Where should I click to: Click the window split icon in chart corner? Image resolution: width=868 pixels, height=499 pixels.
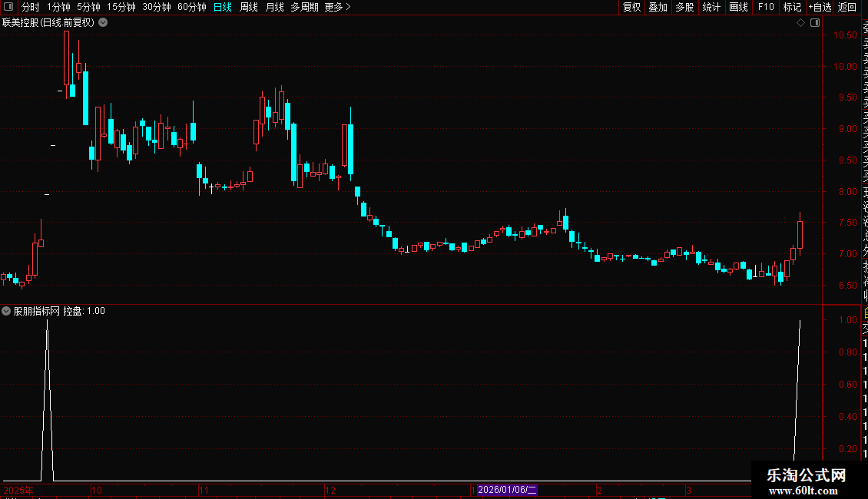click(815, 23)
